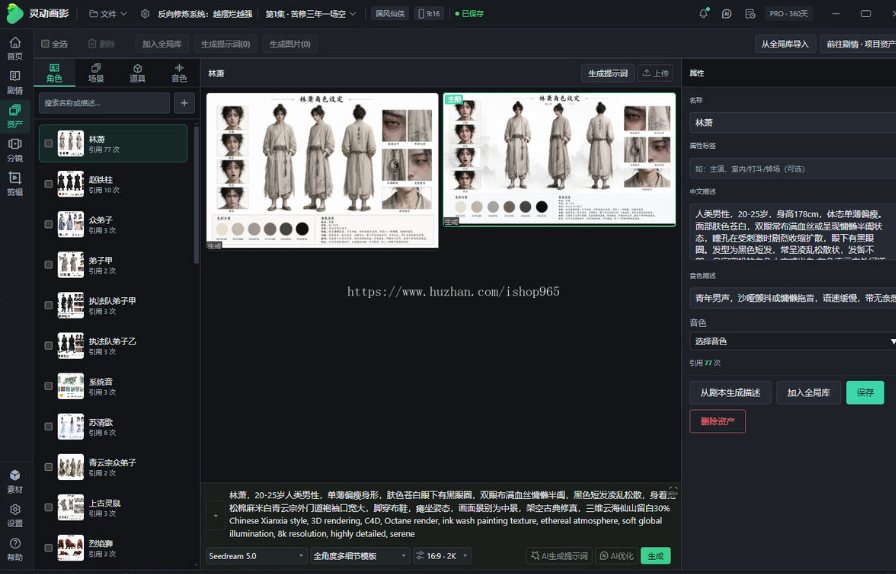This screenshot has height=574, width=896.
Task: Open the 选择音色 voice dropdown
Action: click(x=793, y=341)
